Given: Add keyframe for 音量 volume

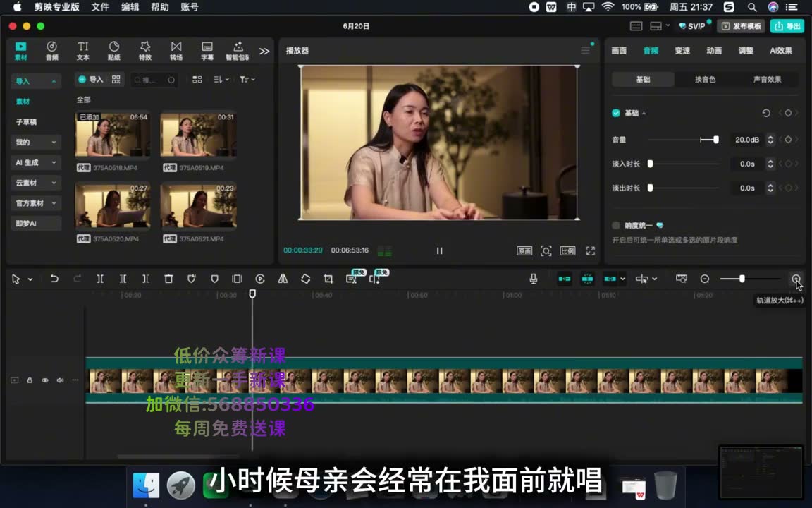Looking at the screenshot, I should pos(788,140).
